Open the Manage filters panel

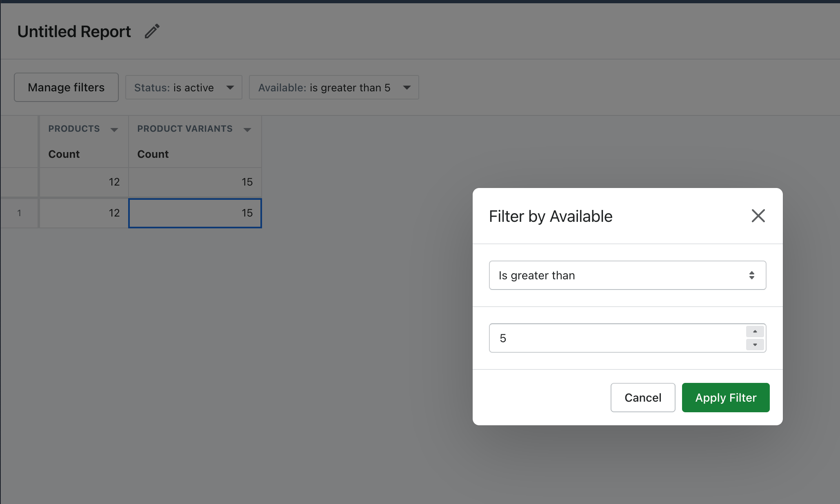click(66, 87)
